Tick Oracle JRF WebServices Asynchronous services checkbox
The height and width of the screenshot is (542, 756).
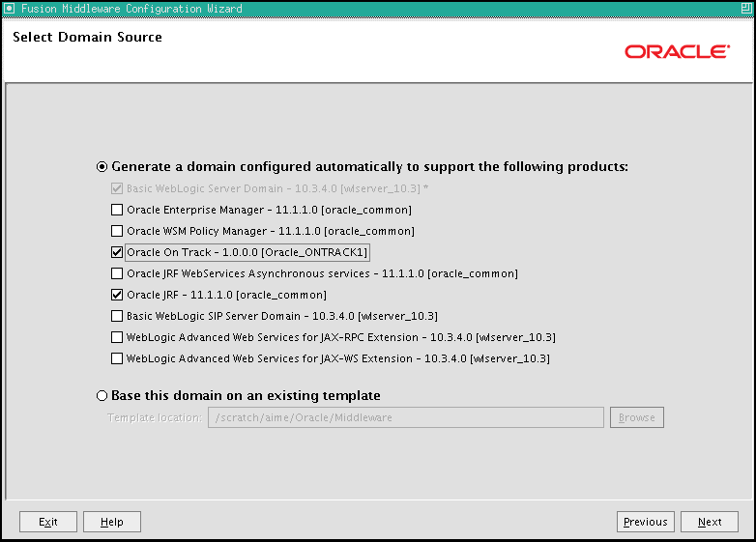click(x=117, y=273)
